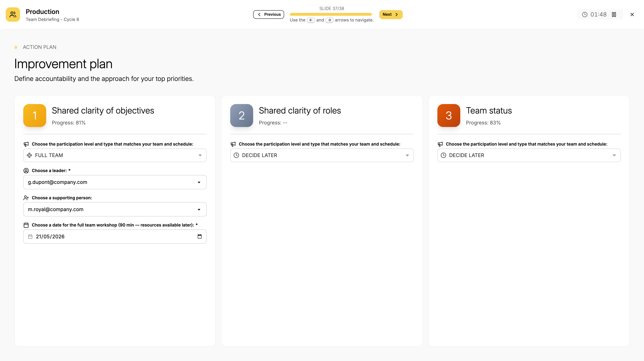Click the clock icon next to 01:48
The width and height of the screenshot is (644, 361).
tap(584, 15)
